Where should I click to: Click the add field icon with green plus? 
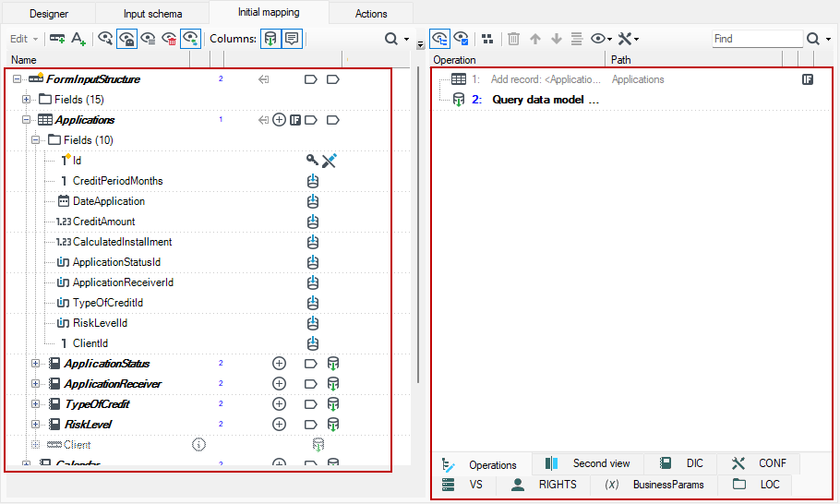57,39
